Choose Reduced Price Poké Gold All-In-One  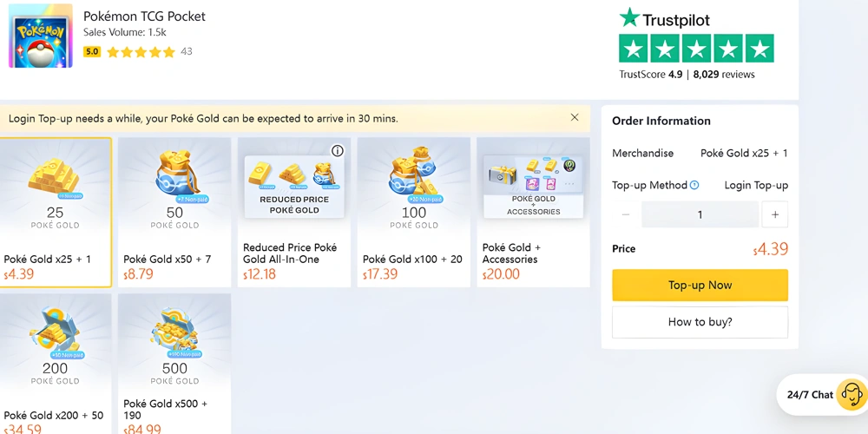click(x=294, y=212)
